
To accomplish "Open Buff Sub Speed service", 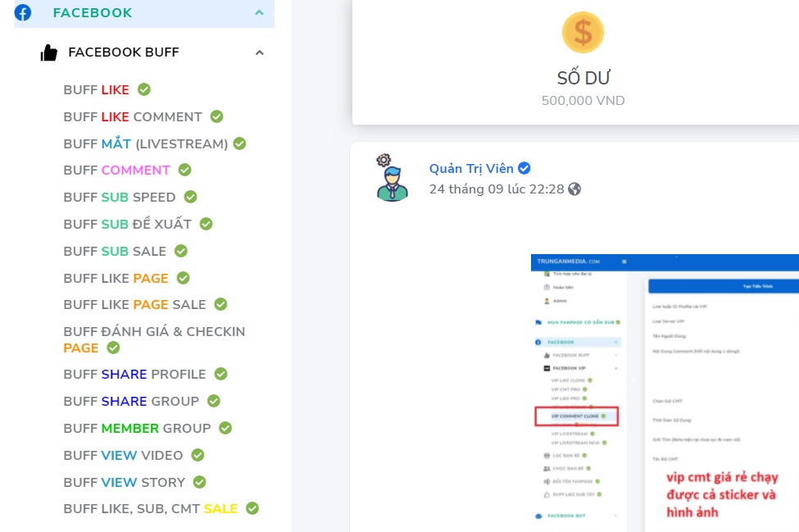I will point(120,198).
